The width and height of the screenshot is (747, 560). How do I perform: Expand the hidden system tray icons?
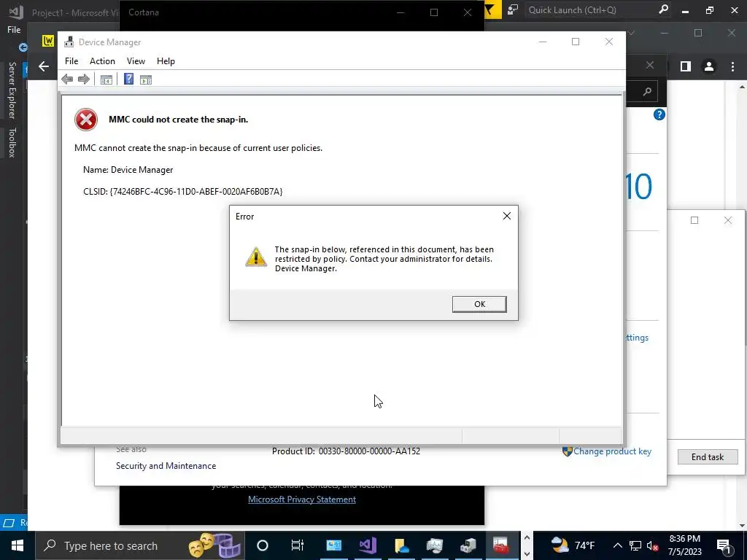(x=617, y=545)
